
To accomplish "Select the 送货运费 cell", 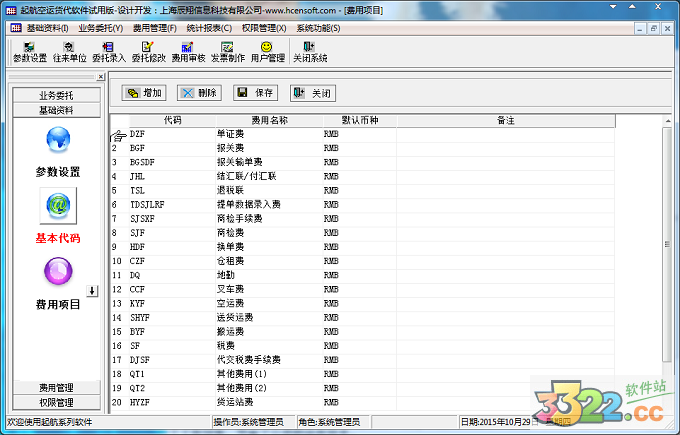I will [269, 318].
